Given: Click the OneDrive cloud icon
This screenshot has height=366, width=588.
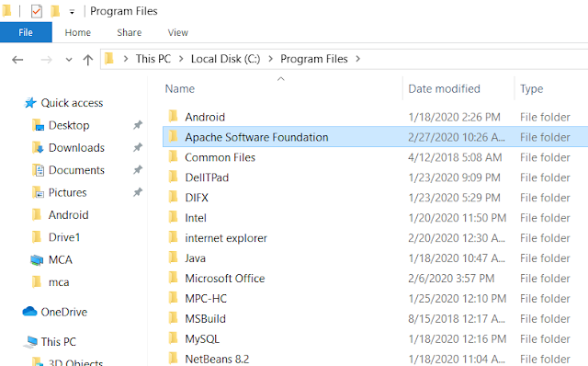Looking at the screenshot, I should (29, 312).
